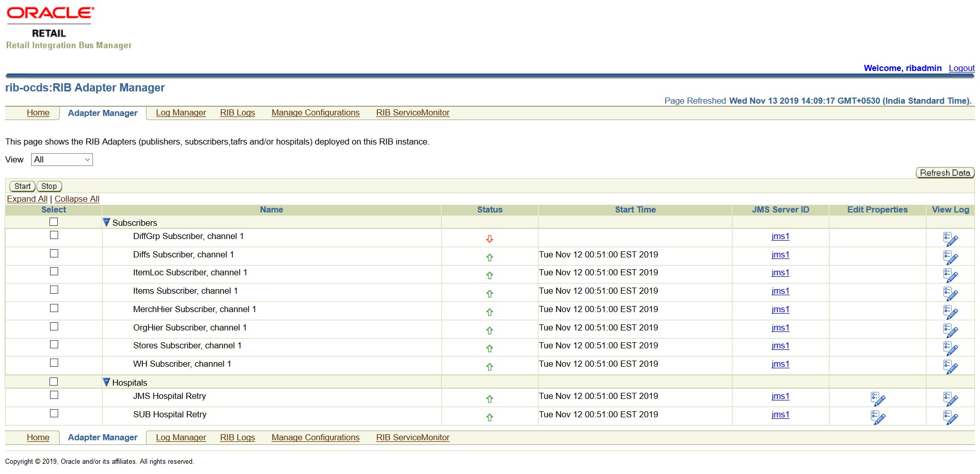Open the Manage Configurations tab
Image resolution: width=980 pixels, height=474 pixels.
315,112
